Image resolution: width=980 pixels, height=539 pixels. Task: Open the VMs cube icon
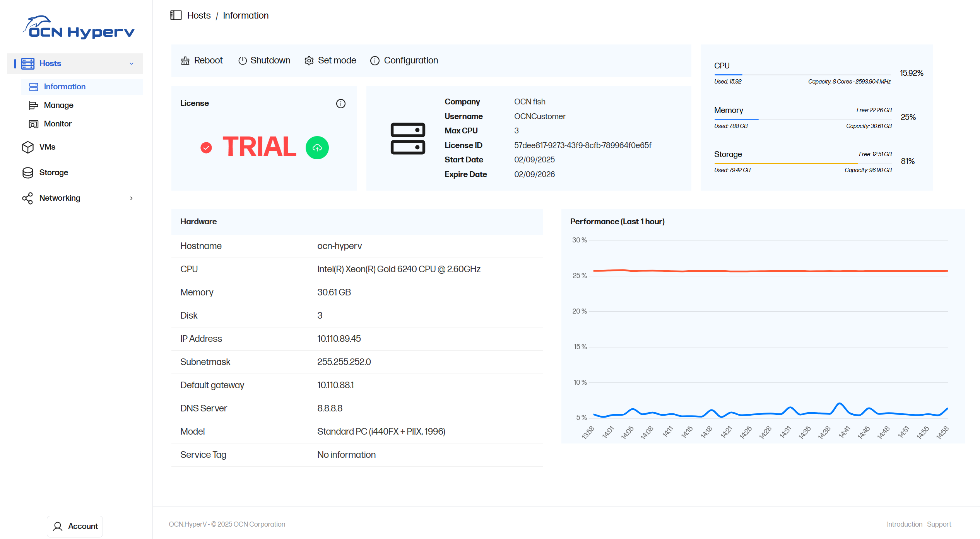click(x=28, y=147)
